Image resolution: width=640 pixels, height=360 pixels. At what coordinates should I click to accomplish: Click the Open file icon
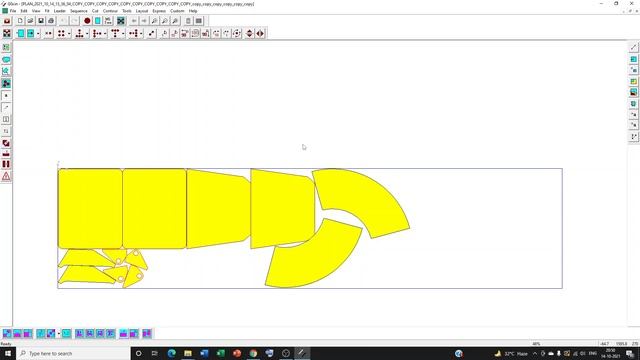pos(30,21)
